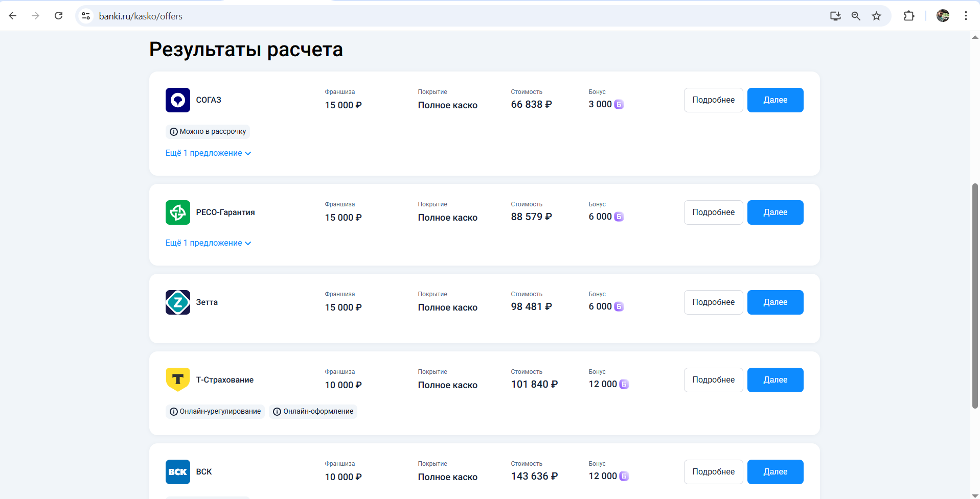Click the РЕСО-Гарантия green logo
Viewport: 980px width, 499px height.
point(177,212)
